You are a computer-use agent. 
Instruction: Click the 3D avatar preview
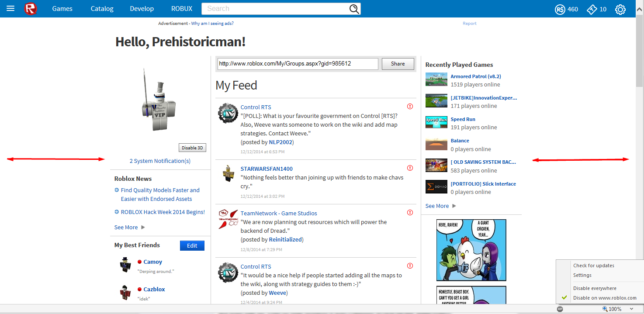point(159,100)
